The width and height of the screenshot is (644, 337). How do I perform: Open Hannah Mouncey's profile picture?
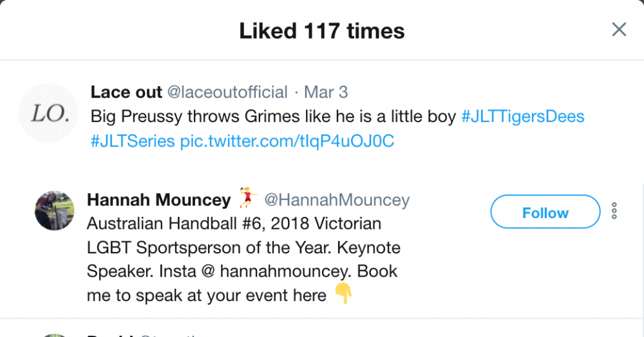54,210
